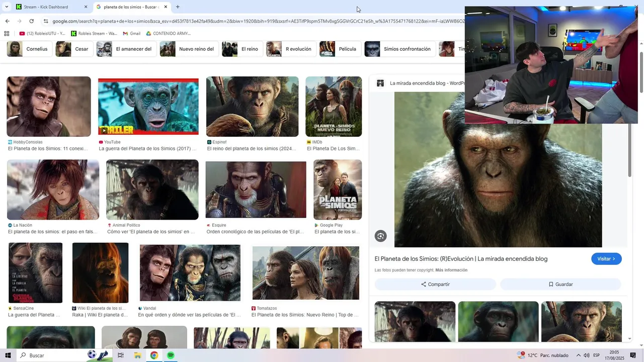Open the site info icon in address bar
Screen dimensions: 644x362
(x=46, y=21)
